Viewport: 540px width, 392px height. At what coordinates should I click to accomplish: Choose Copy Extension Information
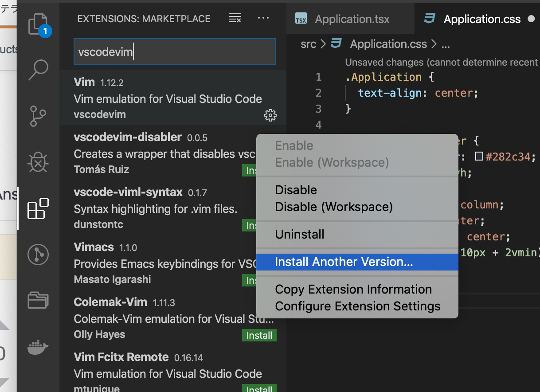coord(353,290)
